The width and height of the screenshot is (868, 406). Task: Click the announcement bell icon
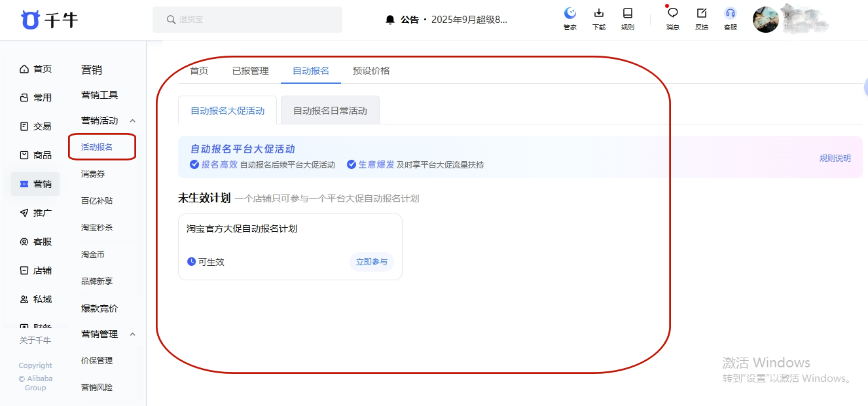pos(390,20)
